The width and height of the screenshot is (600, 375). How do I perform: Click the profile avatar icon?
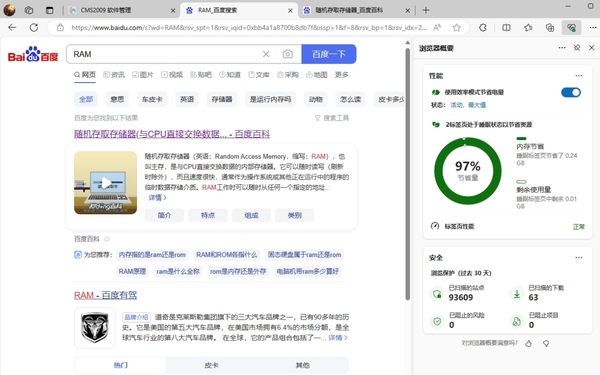point(10,10)
